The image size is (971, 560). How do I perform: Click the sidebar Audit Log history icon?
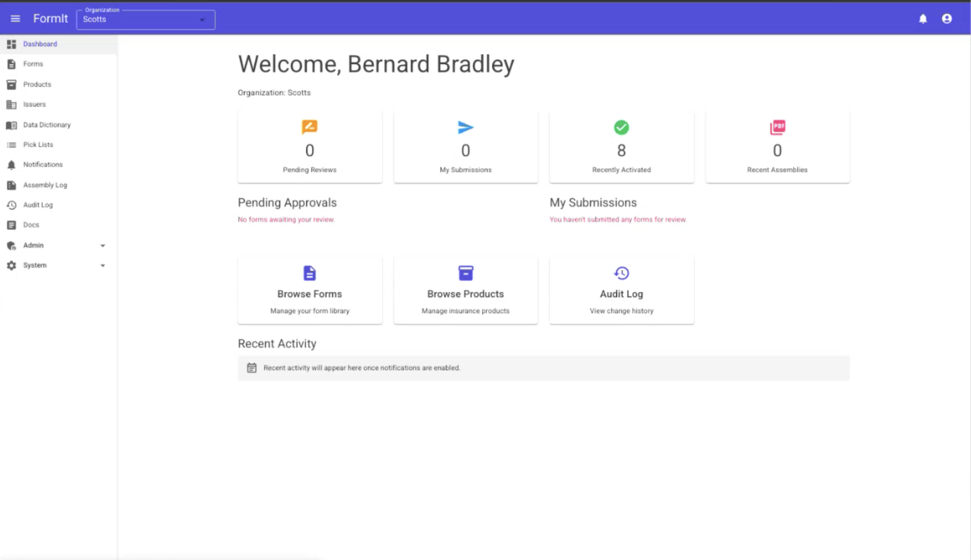point(12,205)
